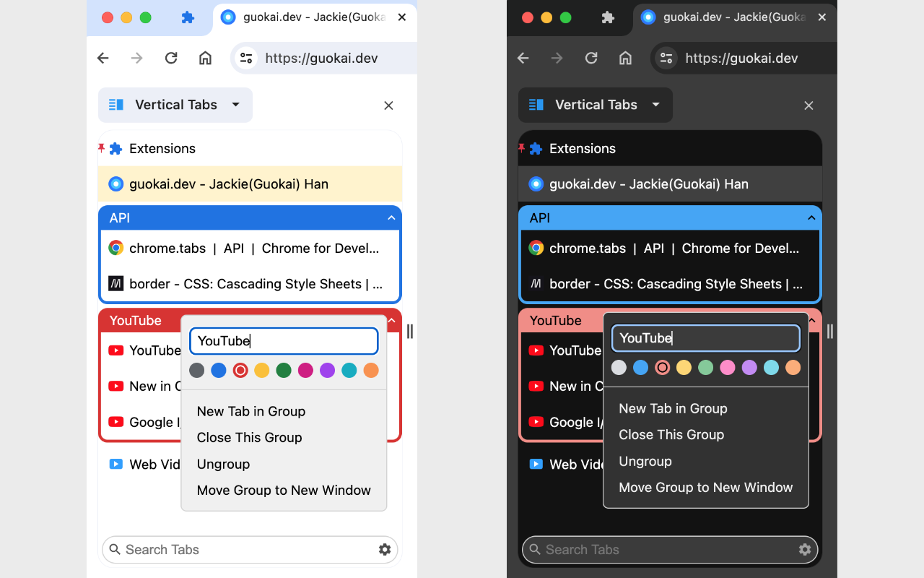Open the Vertical Tabs dropdown in the light panel
The image size is (924, 578).
point(235,105)
